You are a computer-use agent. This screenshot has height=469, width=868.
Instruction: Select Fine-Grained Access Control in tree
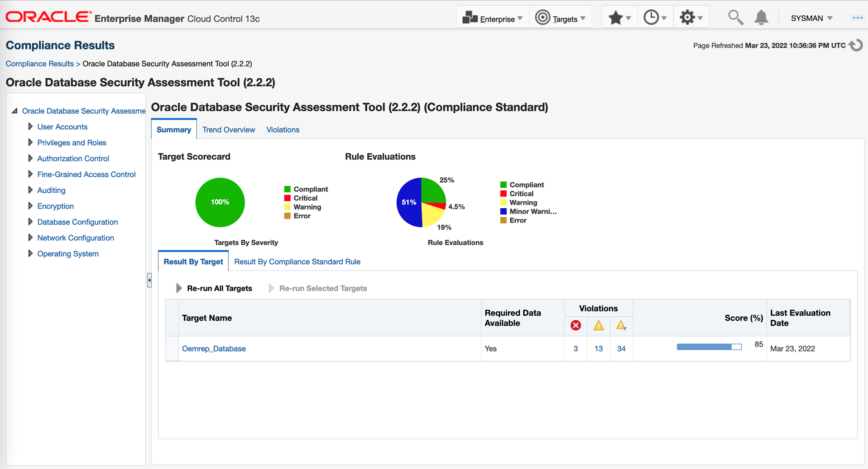(x=86, y=174)
